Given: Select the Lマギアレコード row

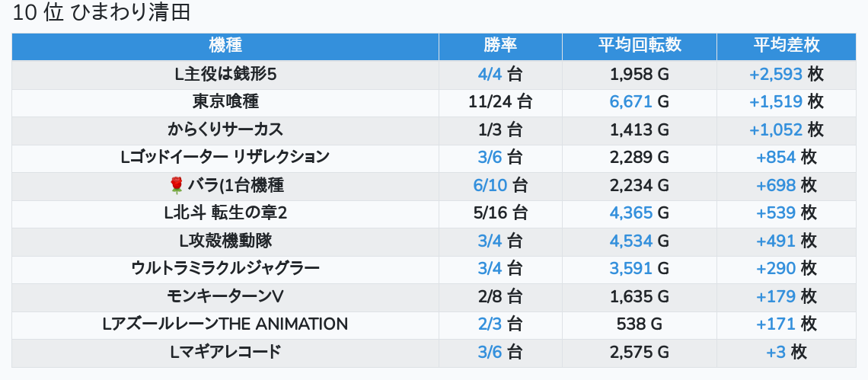Looking at the screenshot, I should click(225, 352).
